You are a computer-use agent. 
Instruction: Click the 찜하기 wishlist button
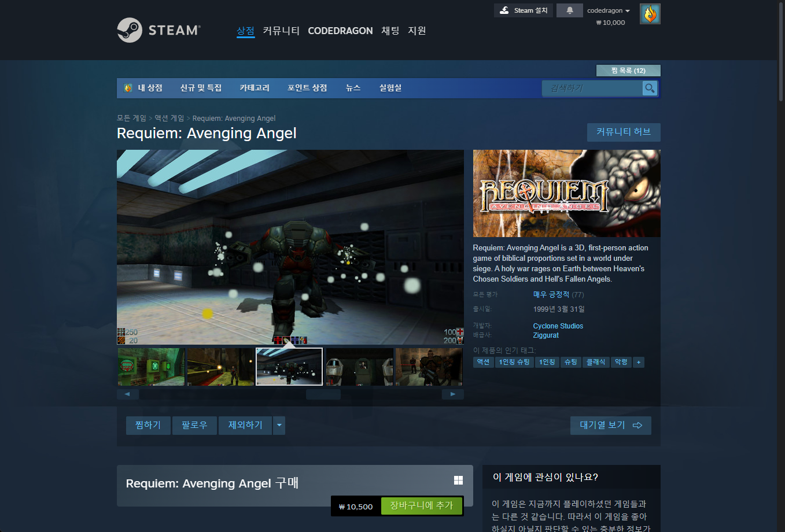pyautogui.click(x=148, y=425)
